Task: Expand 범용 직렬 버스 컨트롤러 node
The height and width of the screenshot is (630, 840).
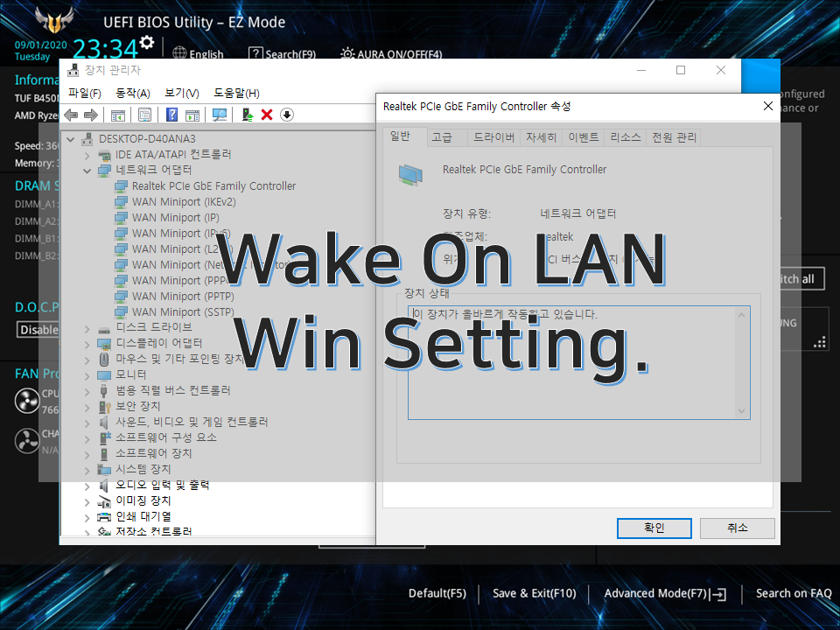Action: pyautogui.click(x=87, y=392)
